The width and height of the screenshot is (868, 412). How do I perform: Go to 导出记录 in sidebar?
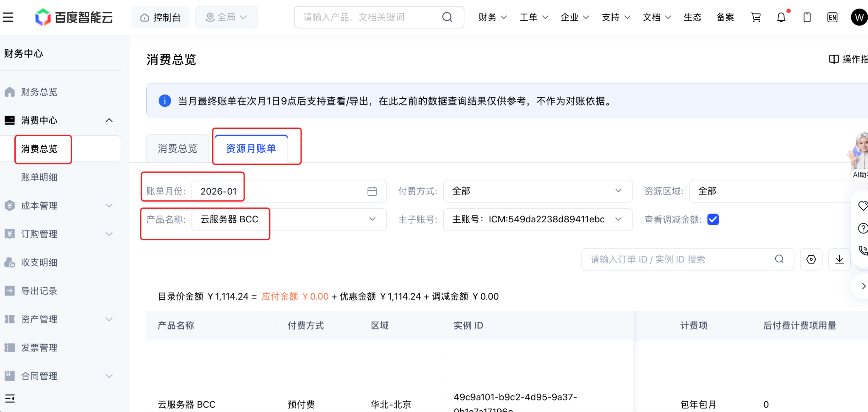(39, 291)
